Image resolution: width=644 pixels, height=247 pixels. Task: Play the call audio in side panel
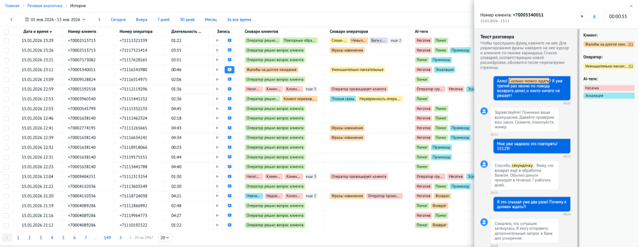coord(582,16)
